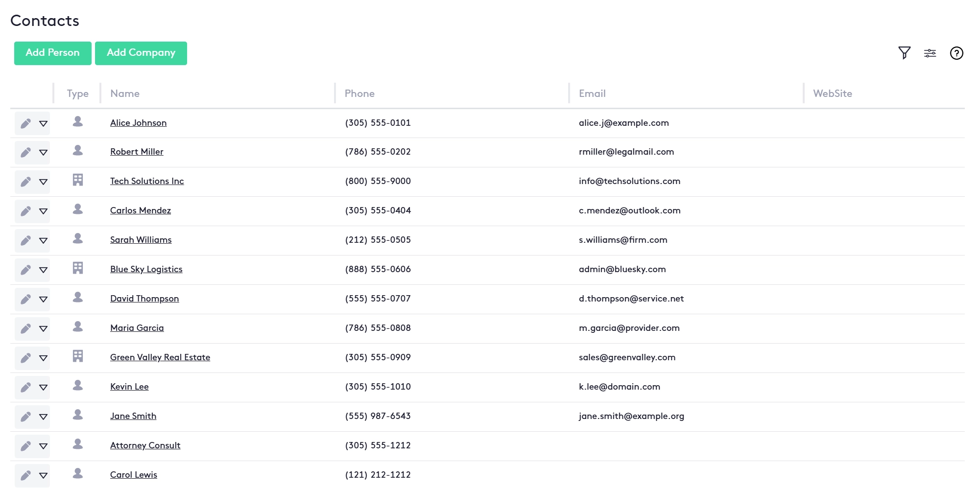Image resolution: width=980 pixels, height=488 pixels.
Task: Open column settings sliders icon
Action: (x=930, y=53)
